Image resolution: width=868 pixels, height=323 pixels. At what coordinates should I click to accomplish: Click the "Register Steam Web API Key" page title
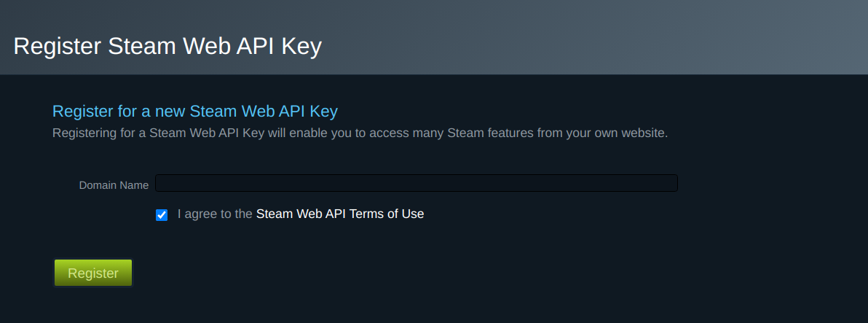point(167,46)
